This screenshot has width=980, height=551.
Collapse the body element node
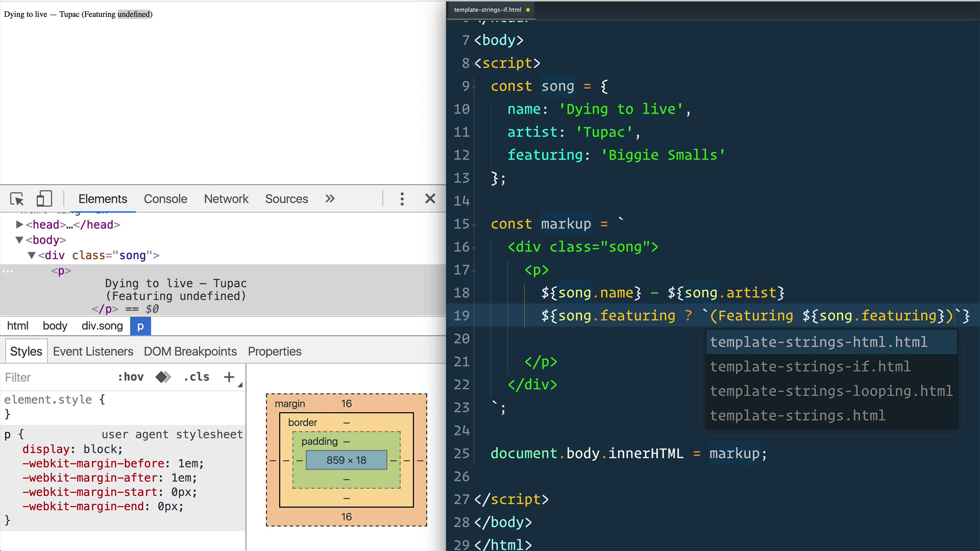[19, 240]
